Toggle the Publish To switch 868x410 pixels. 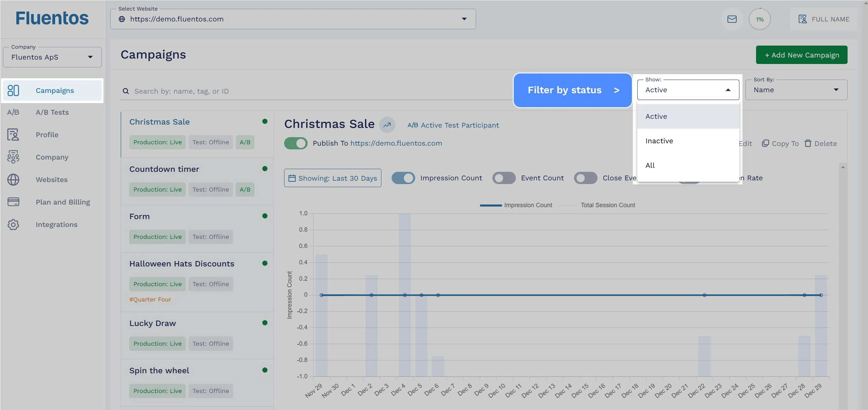pos(296,143)
